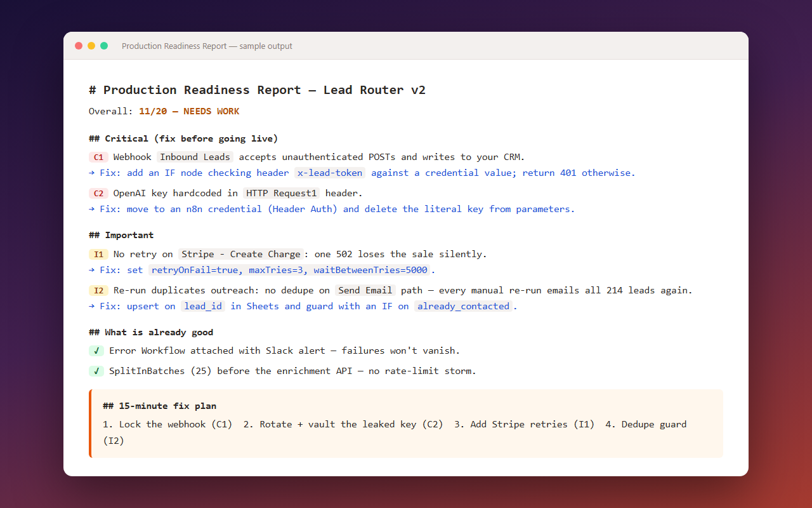Click the text 'one 502 loses the sale silently.'
The image size is (812, 508).
pos(400,254)
